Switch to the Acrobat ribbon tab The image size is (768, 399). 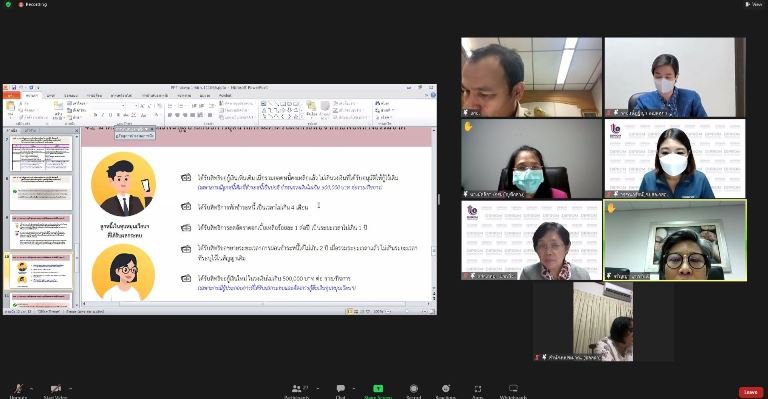coord(225,95)
